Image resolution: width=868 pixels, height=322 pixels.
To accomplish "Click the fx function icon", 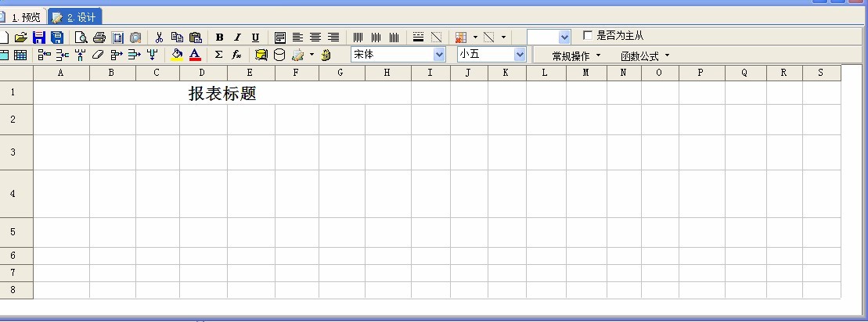I will coord(236,55).
